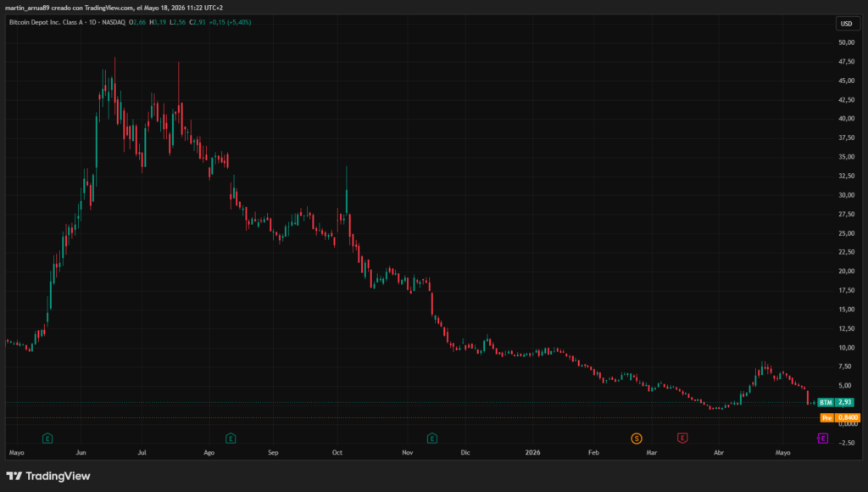Click the Mar label on the time axis
This screenshot has width=868, height=492.
(652, 453)
